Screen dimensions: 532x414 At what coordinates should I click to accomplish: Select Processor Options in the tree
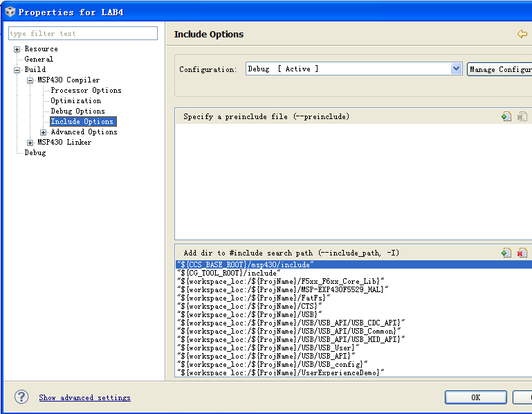click(x=86, y=90)
